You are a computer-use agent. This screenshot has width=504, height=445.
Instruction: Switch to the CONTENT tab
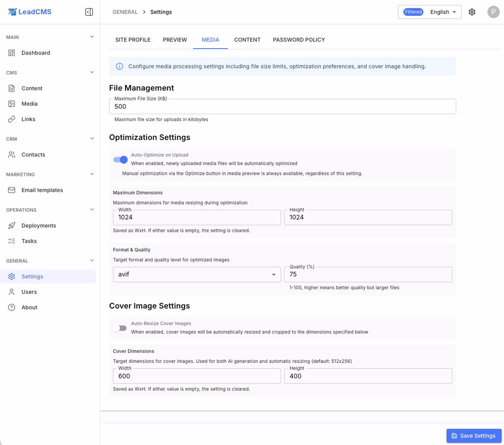click(247, 39)
